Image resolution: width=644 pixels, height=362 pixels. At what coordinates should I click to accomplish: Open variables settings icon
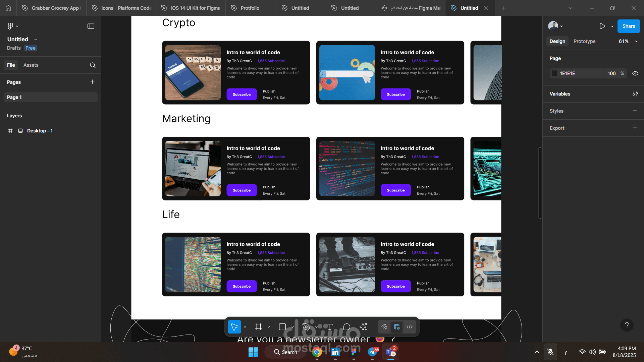[635, 94]
